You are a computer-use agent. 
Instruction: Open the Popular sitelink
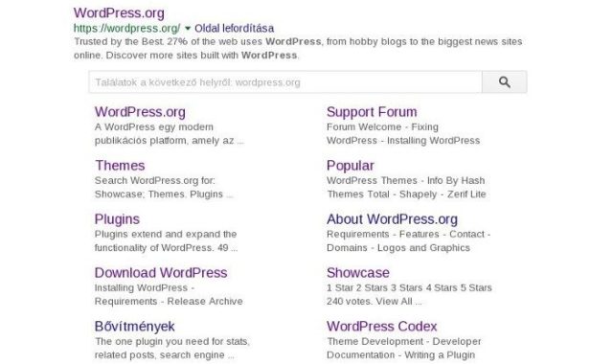(351, 166)
